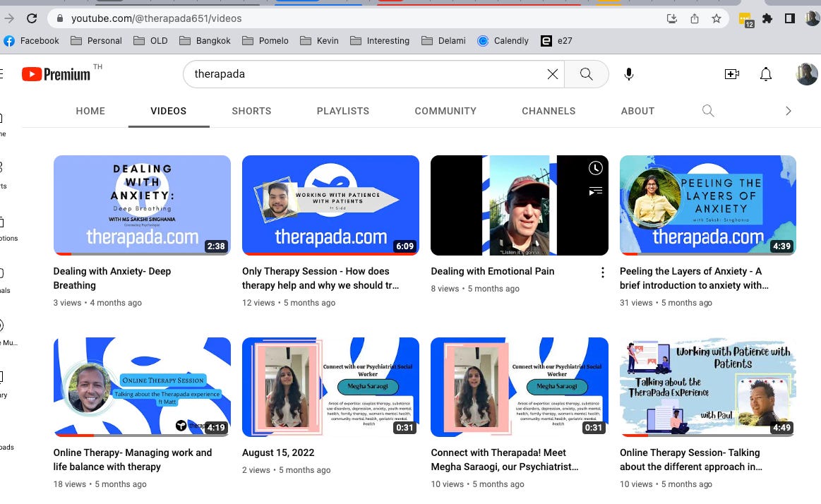Click the install/download icon in address bar
The image size is (821, 504).
click(x=672, y=19)
